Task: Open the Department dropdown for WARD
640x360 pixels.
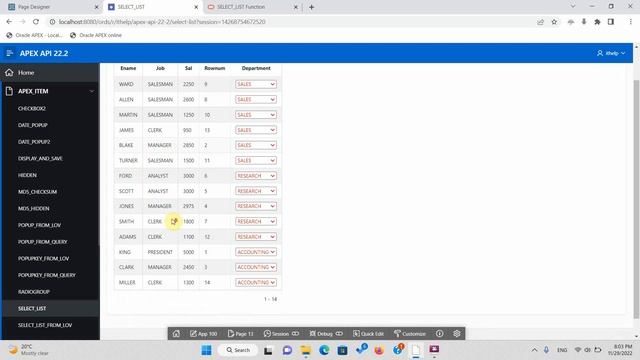Action: click(x=256, y=84)
